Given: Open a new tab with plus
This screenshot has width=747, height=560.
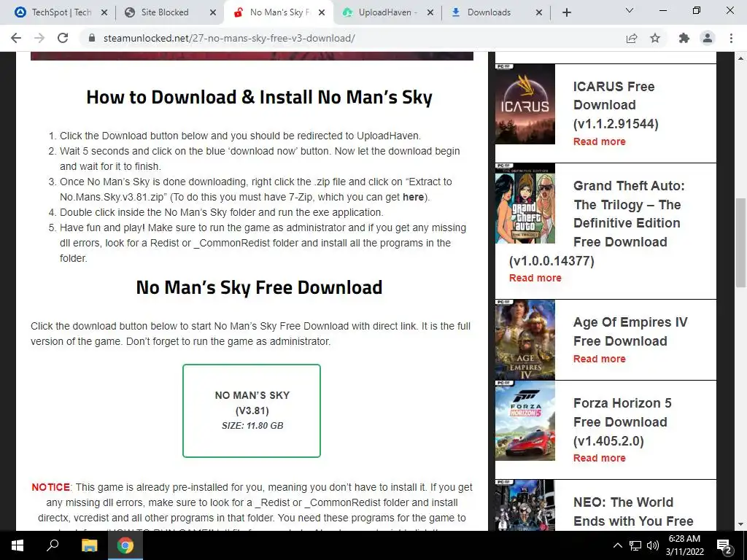Looking at the screenshot, I should [566, 12].
